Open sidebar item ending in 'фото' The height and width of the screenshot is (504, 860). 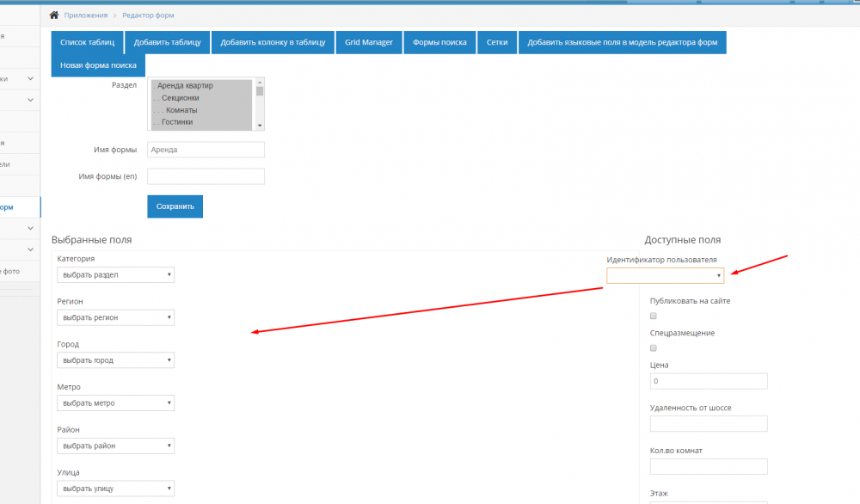pos(20,272)
